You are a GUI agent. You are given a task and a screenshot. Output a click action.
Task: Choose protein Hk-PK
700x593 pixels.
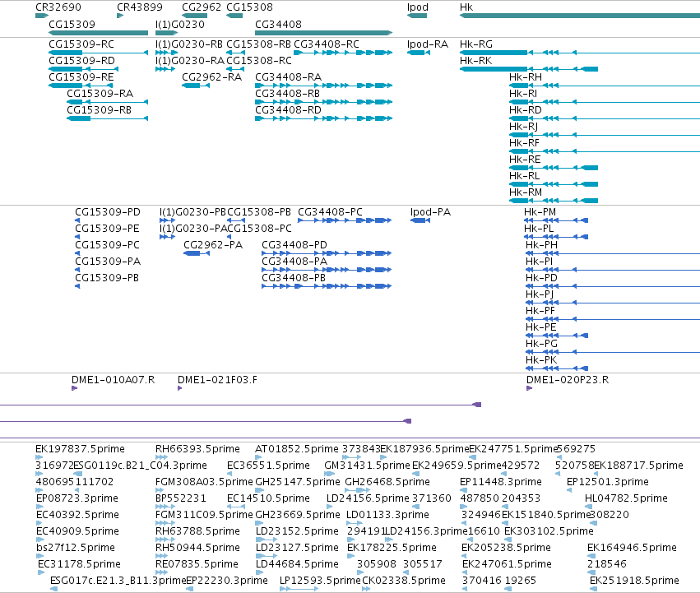[541, 360]
